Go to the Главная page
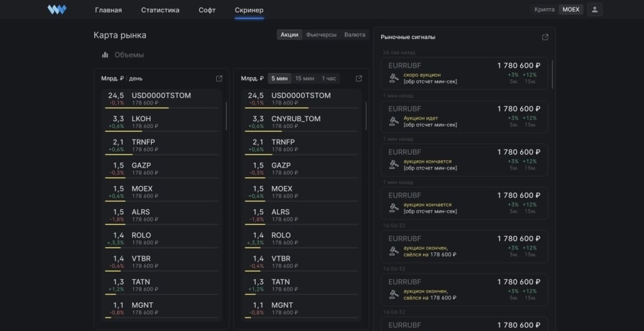 tap(108, 10)
